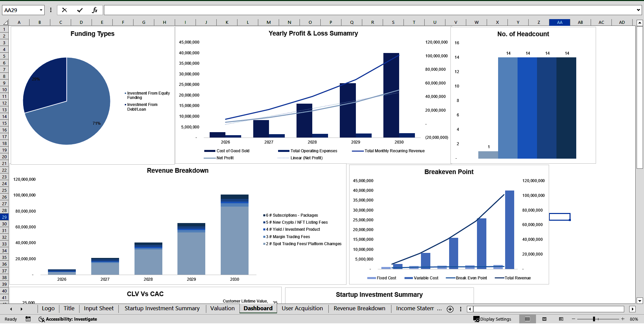This screenshot has height=324, width=644.
Task: Select column A header
Action: 19,22
